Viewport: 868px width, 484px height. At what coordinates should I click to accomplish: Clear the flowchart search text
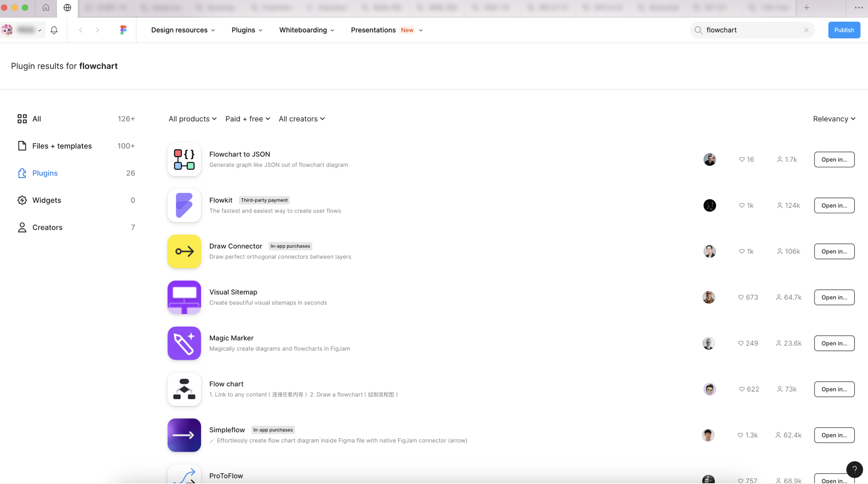(x=806, y=30)
